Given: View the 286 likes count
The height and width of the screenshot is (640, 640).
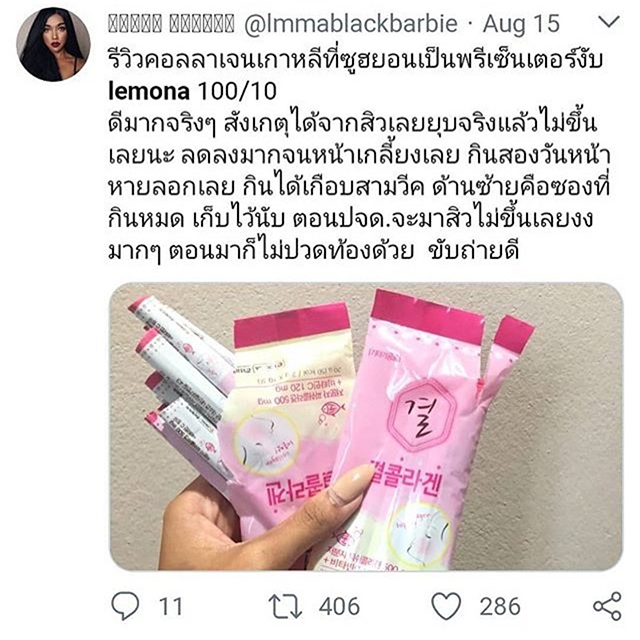Looking at the screenshot, I should [500, 607].
